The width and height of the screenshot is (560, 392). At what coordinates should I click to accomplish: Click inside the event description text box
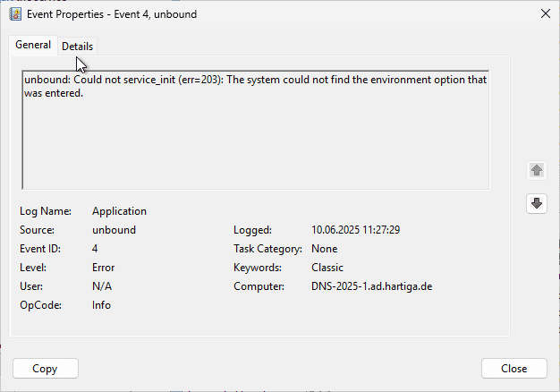(256, 130)
